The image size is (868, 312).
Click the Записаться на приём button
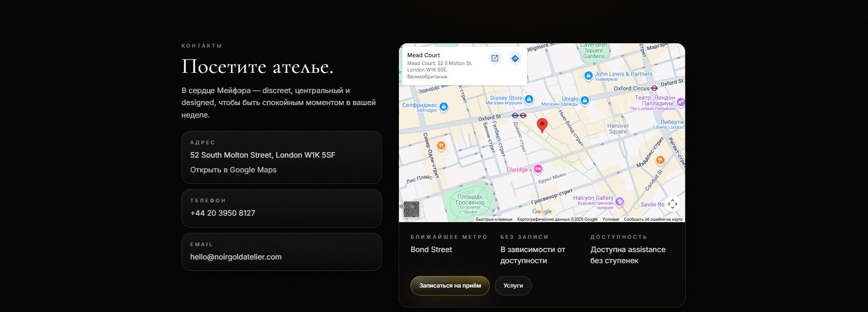click(450, 286)
